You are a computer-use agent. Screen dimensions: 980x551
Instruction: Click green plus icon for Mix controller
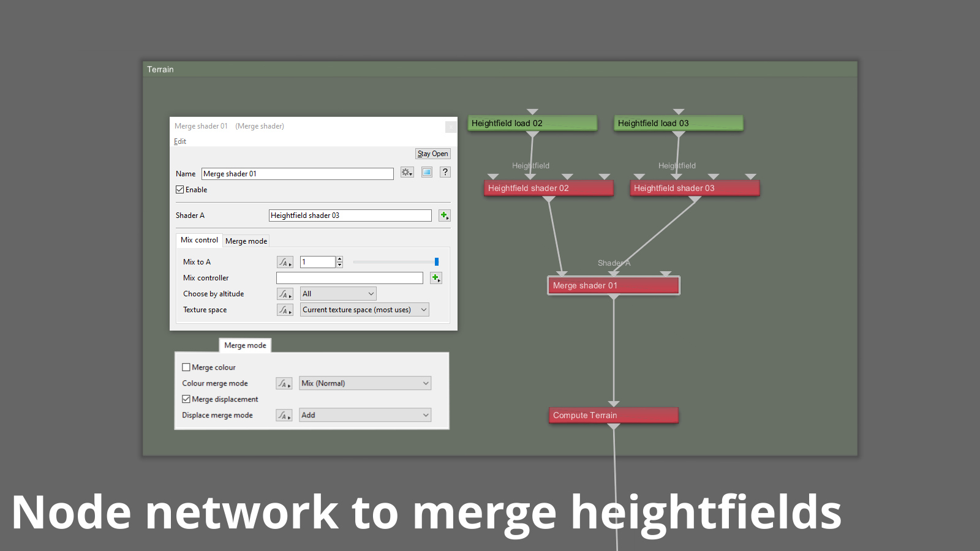click(436, 278)
